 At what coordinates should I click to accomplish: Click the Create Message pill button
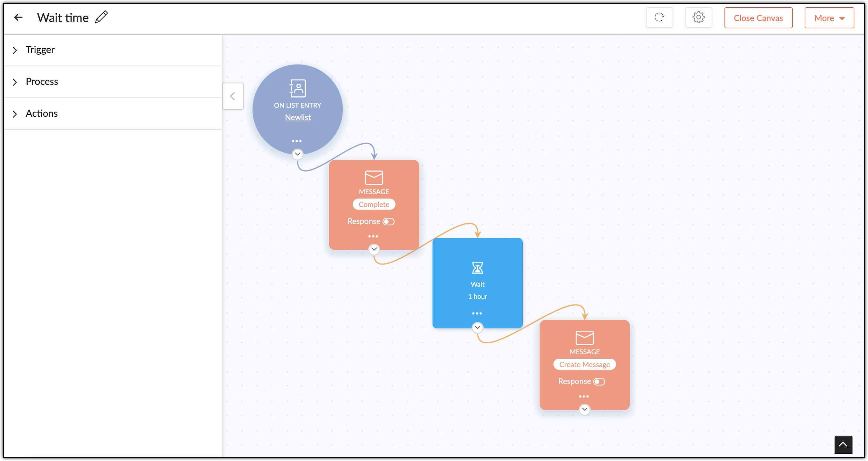coord(584,365)
